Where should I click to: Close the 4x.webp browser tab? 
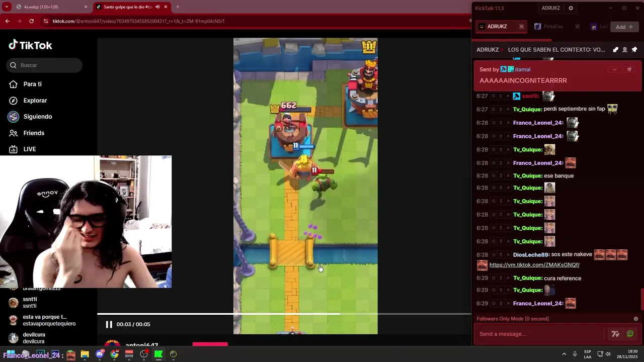click(86, 7)
